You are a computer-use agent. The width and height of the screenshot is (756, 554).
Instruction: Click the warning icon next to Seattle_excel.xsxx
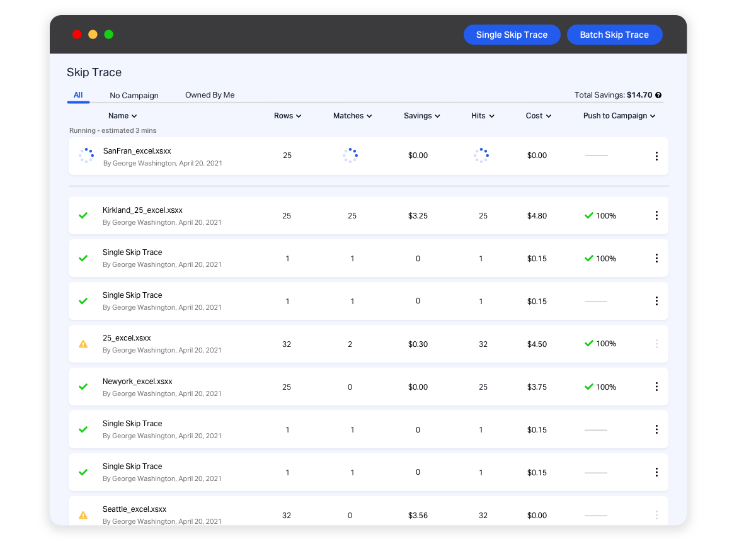[x=83, y=515]
